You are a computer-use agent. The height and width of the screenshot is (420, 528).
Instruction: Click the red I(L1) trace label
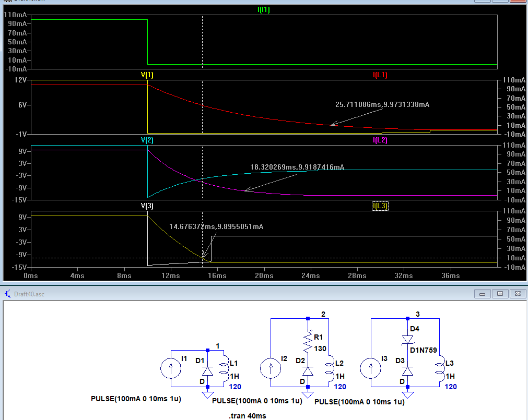click(380, 75)
